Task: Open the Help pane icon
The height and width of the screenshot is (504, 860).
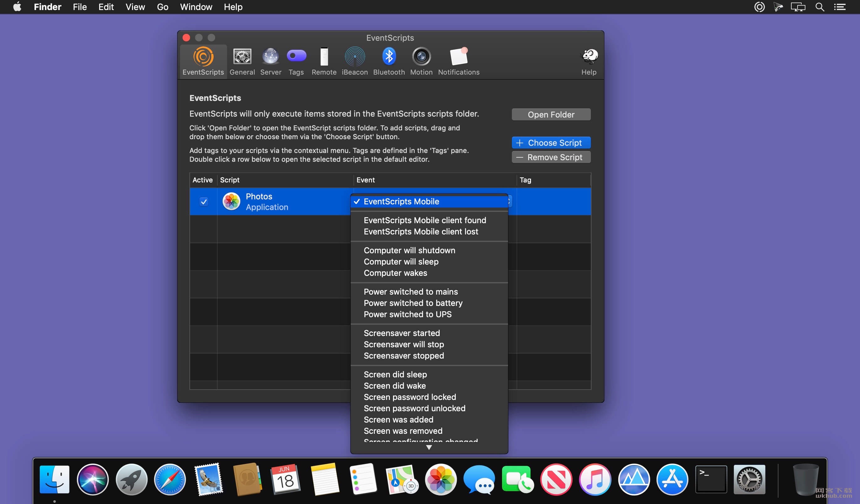Action: point(589,61)
